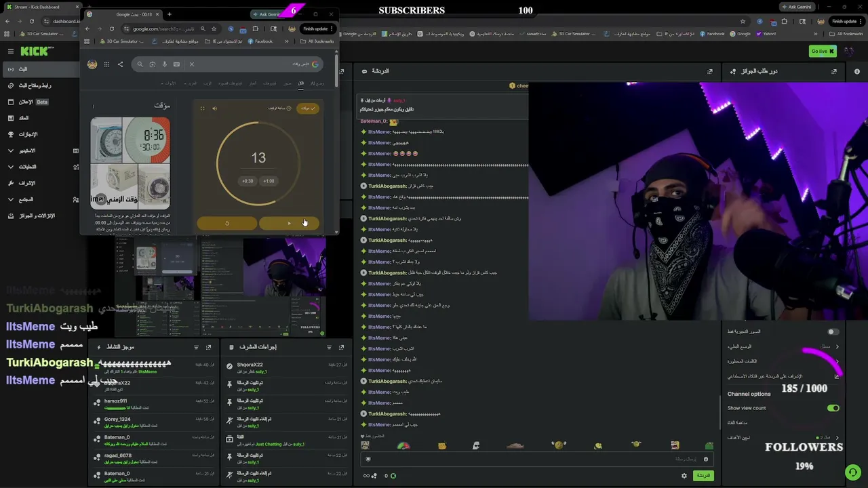868x488 pixels.
Task: Open All Bookmarks folder in Google window
Action: (317, 41)
